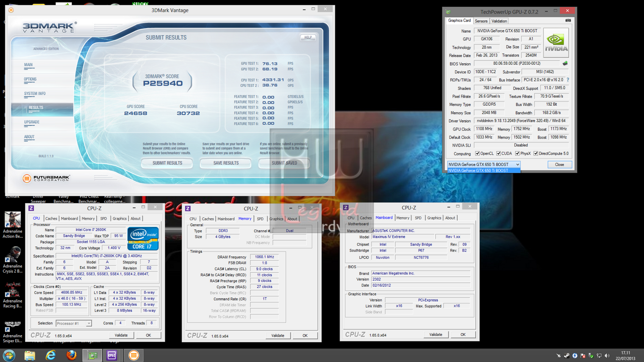
Task: Toggle the CUDA checkbox in GPU-Z
Action: point(499,153)
